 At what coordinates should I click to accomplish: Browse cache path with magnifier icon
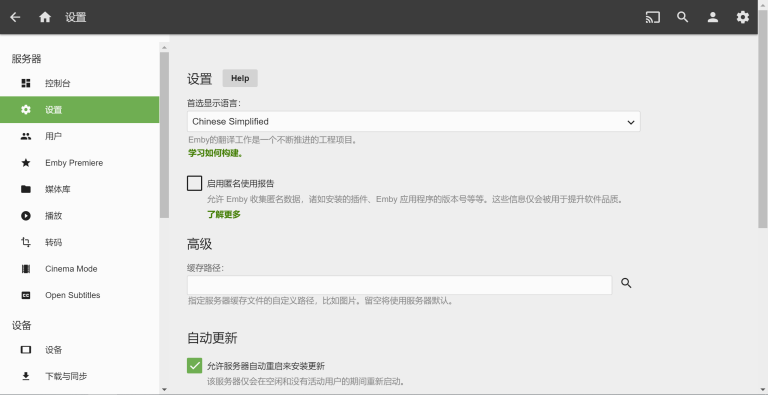click(626, 283)
